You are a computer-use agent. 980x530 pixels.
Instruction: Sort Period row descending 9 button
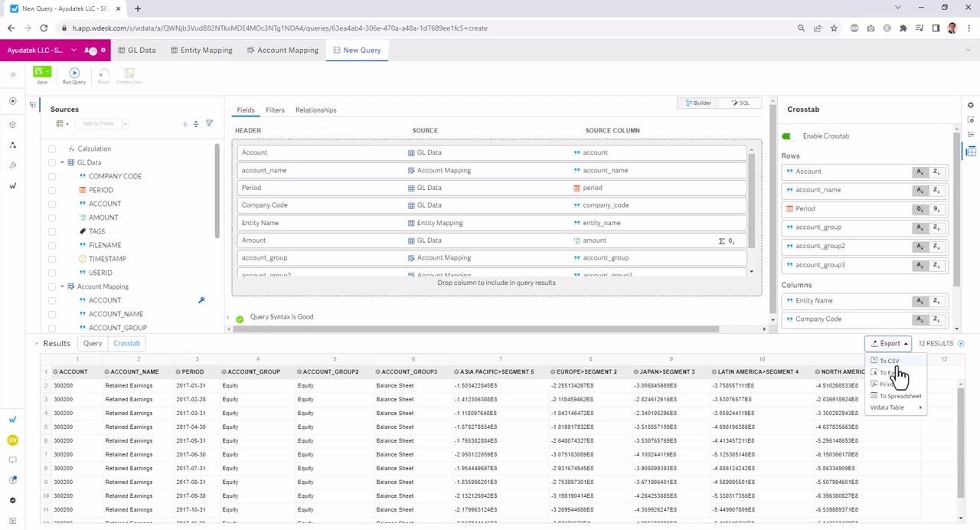[x=937, y=208]
